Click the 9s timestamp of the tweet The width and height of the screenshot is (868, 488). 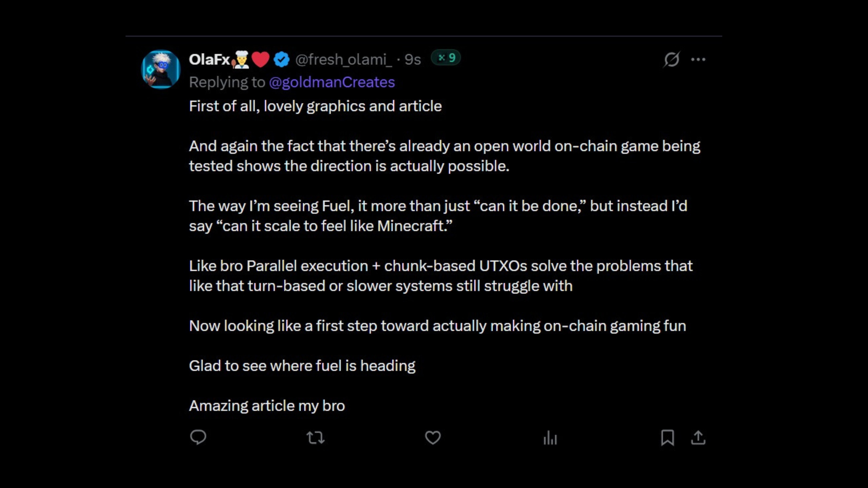point(413,60)
